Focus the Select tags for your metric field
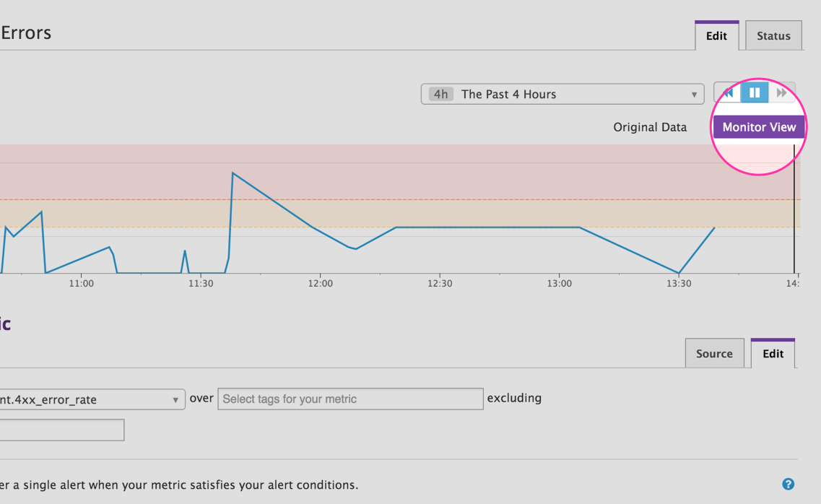 click(349, 399)
